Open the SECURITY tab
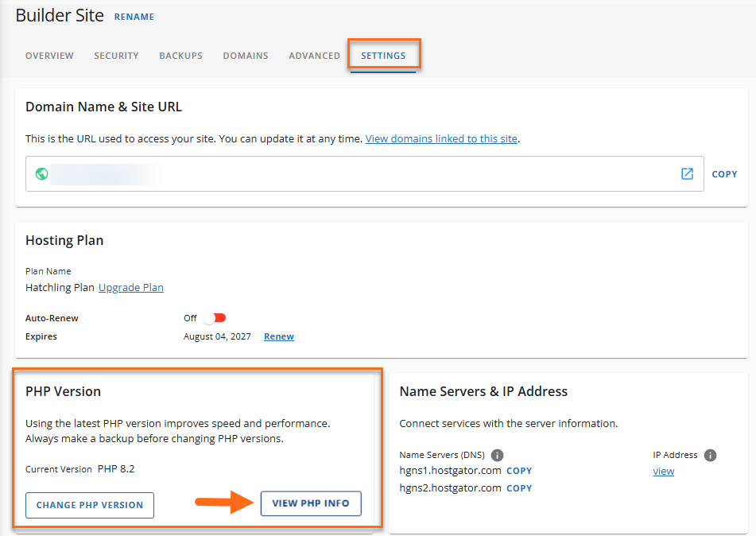Image resolution: width=756 pixels, height=536 pixels. [116, 56]
